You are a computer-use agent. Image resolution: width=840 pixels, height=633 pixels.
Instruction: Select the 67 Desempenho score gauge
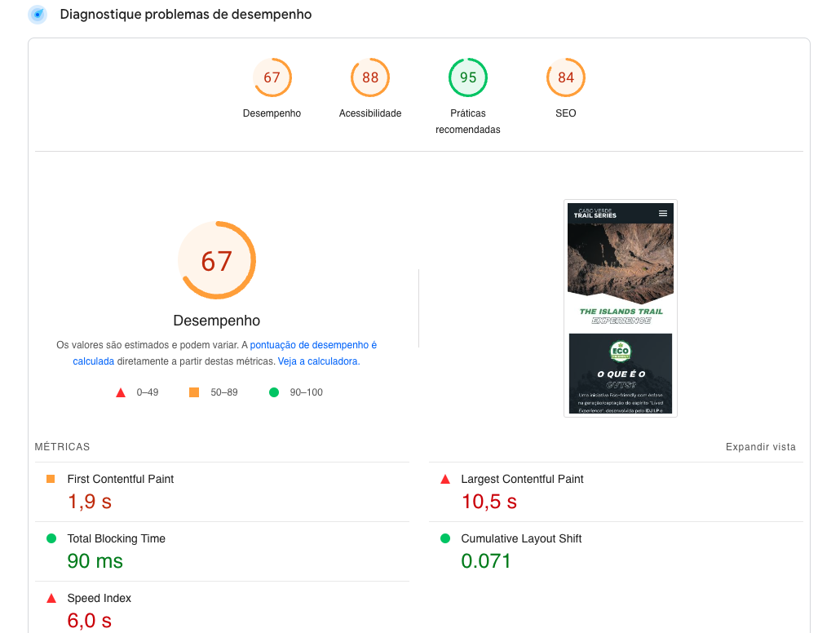272,78
